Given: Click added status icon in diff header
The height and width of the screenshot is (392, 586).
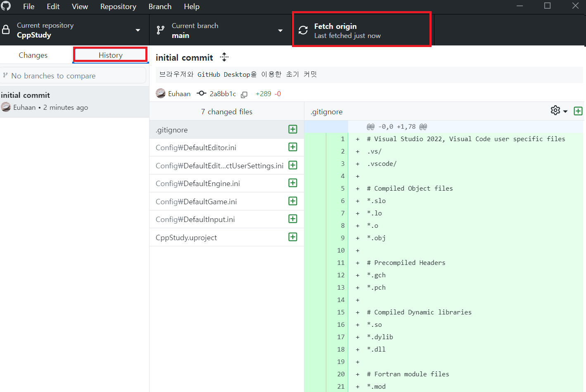Looking at the screenshot, I should point(578,111).
